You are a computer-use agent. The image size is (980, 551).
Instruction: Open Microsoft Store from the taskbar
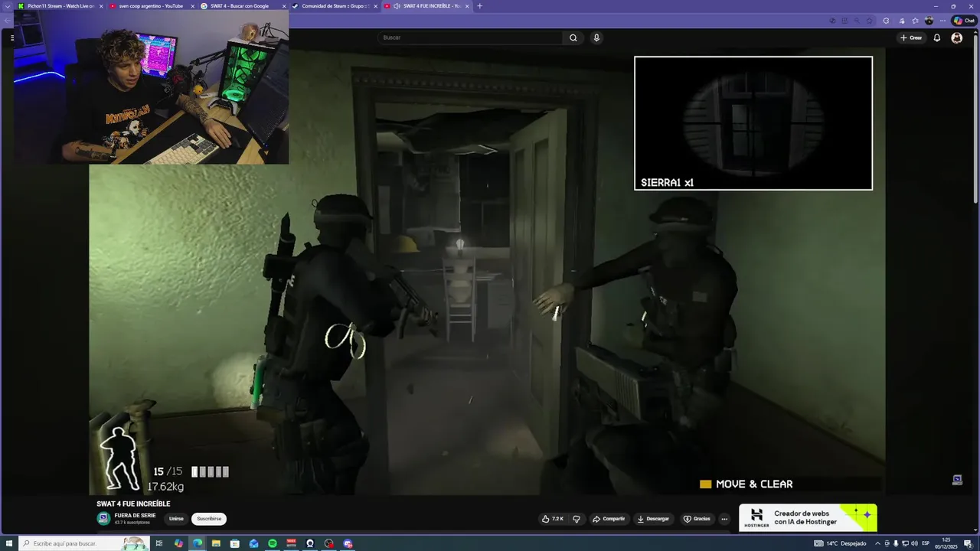pyautogui.click(x=235, y=543)
